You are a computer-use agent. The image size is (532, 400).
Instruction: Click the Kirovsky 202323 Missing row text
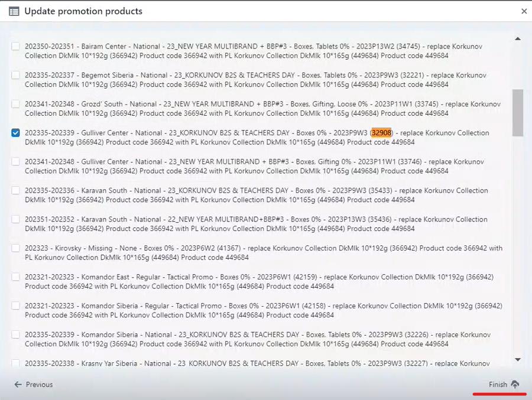[264, 253]
